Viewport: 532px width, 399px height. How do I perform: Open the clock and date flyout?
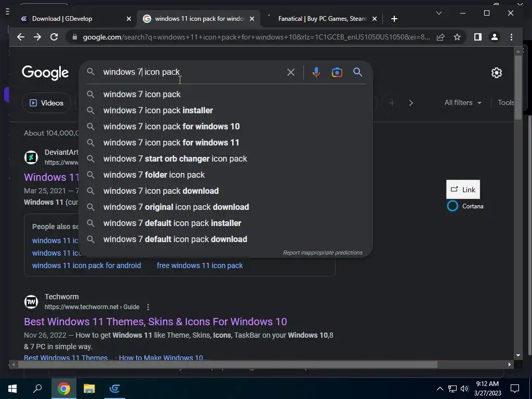pos(487,389)
